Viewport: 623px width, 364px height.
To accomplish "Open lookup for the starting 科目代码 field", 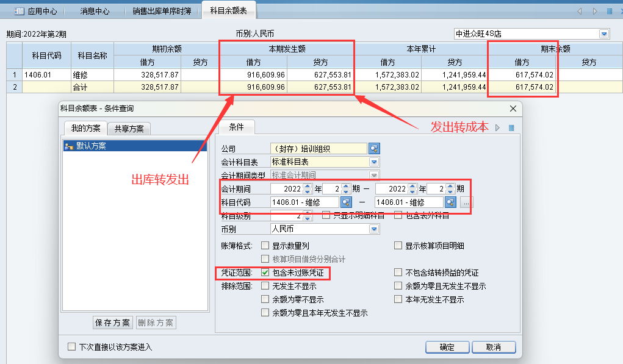I will (345, 202).
